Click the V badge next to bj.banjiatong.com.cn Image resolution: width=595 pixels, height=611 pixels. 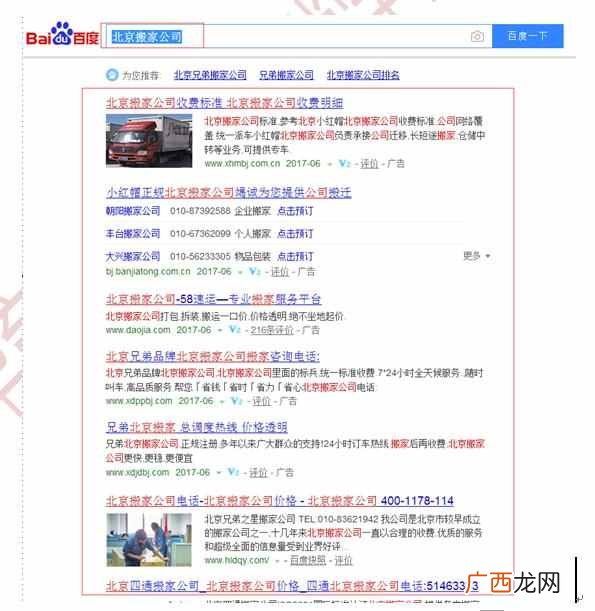pyautogui.click(x=255, y=271)
